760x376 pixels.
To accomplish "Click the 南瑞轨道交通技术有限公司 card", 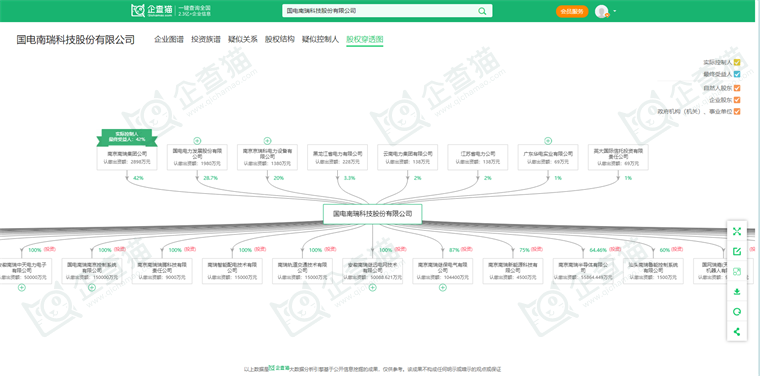I will 302,271.
